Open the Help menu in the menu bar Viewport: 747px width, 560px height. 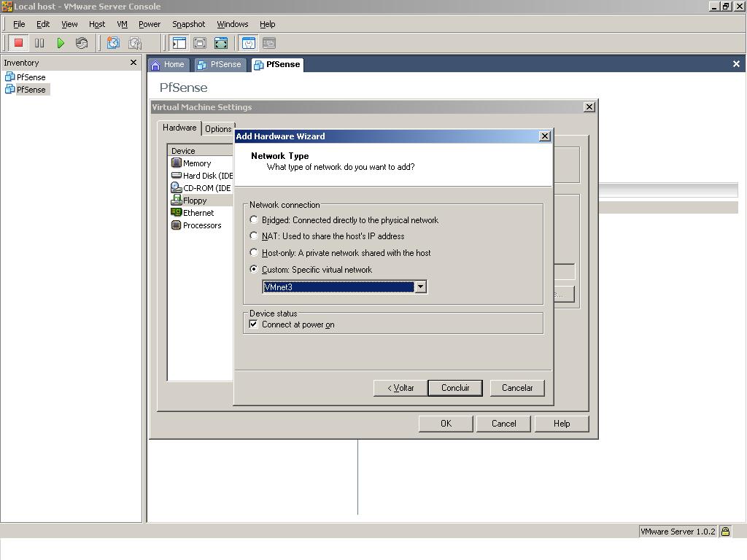pyautogui.click(x=267, y=24)
